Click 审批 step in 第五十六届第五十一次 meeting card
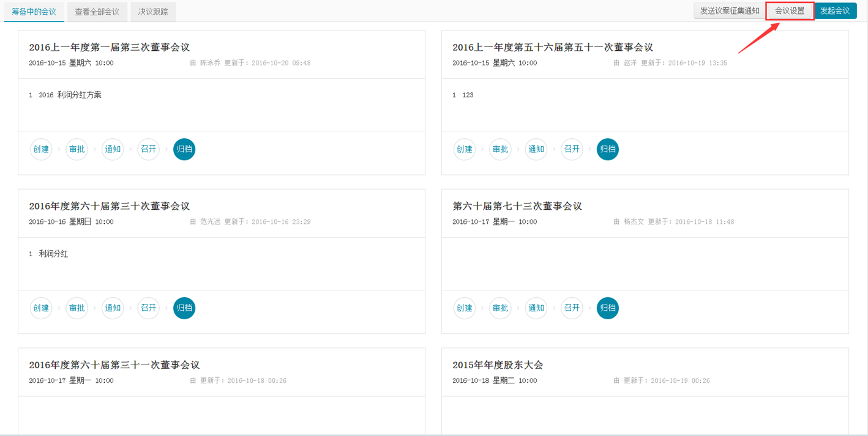 (x=501, y=149)
